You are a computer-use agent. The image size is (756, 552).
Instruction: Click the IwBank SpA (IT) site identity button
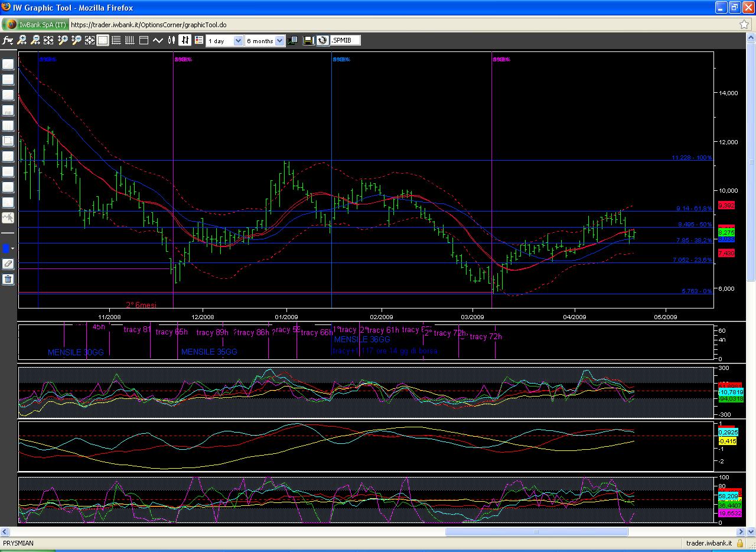point(35,25)
